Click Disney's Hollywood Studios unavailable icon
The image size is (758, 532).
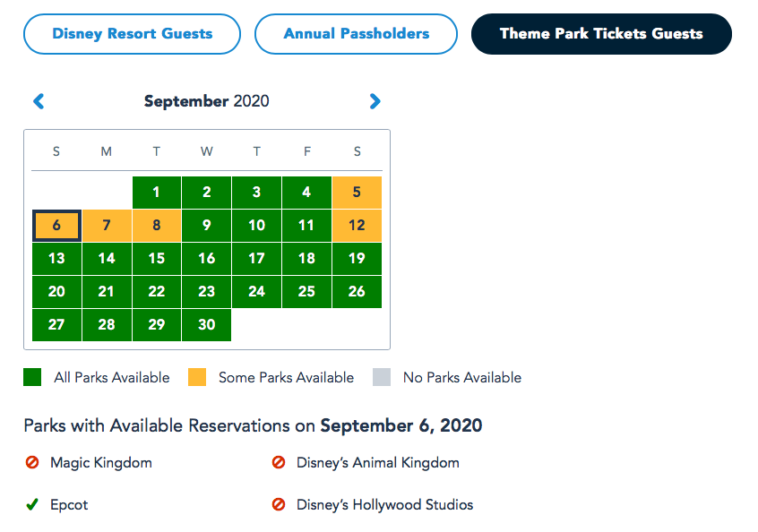tap(279, 505)
